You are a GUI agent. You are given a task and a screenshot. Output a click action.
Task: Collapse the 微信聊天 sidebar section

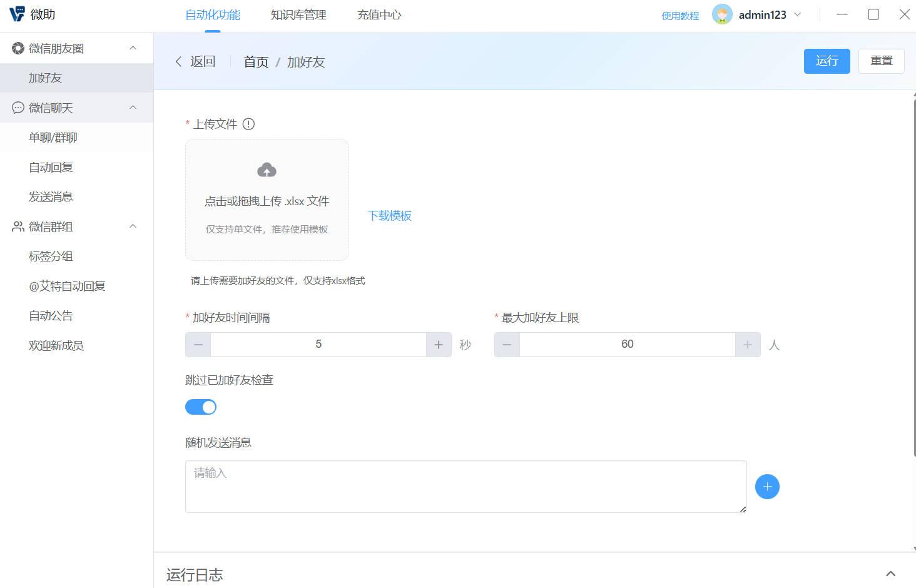(132, 107)
